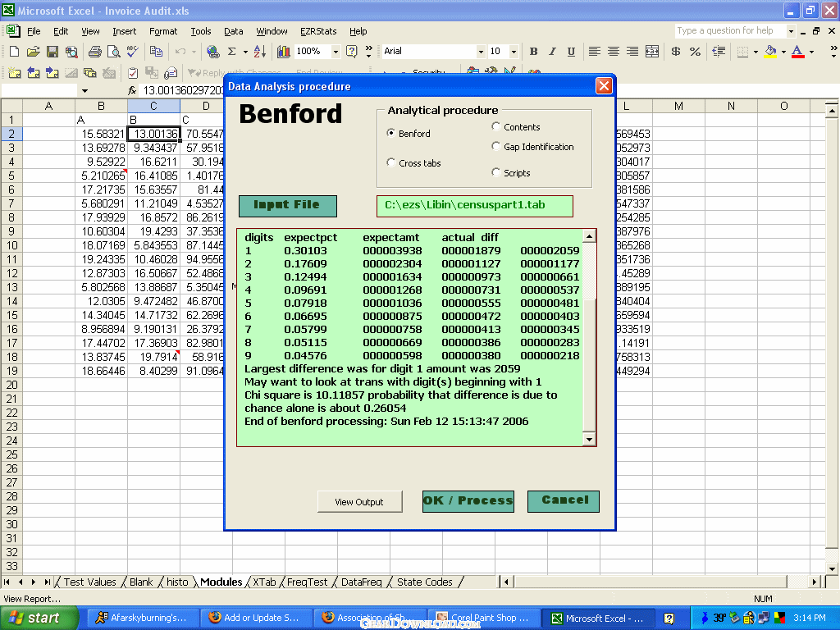The height and width of the screenshot is (630, 840).
Task: Open the Data menu
Action: [x=233, y=31]
